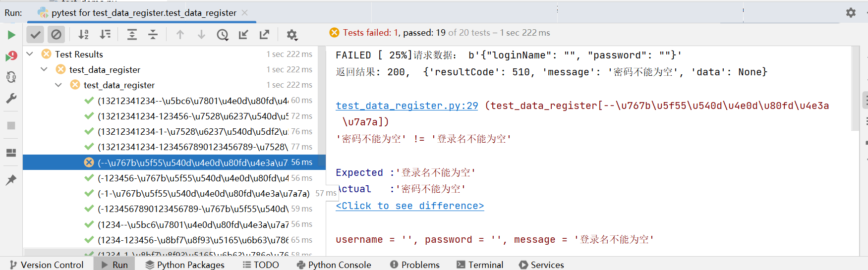Collapse all test nodes
868x270 pixels.
pos(153,35)
